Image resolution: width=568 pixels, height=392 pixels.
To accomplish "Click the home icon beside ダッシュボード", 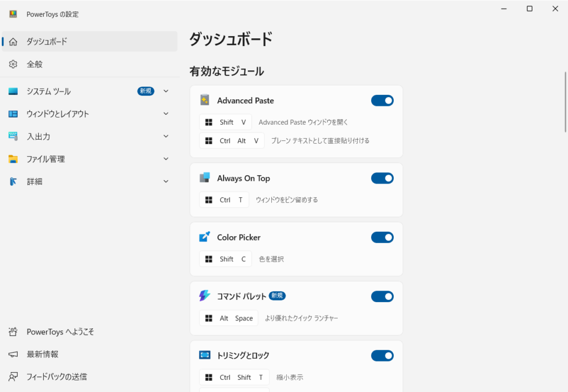I will pos(13,42).
